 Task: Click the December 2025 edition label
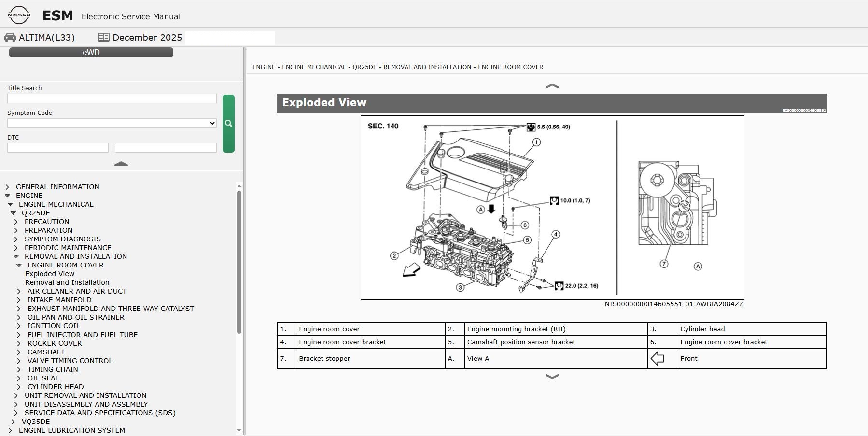click(x=147, y=37)
